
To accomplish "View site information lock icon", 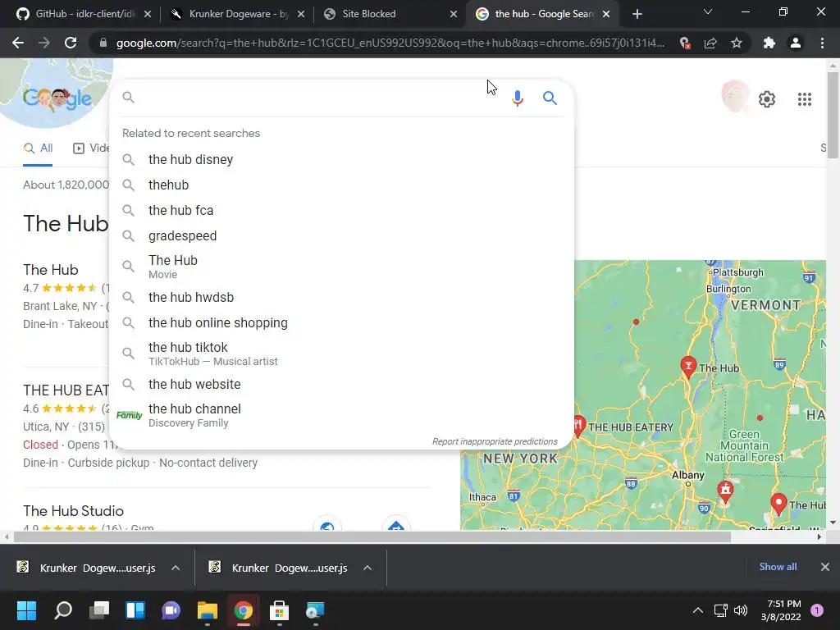I will 103,43.
